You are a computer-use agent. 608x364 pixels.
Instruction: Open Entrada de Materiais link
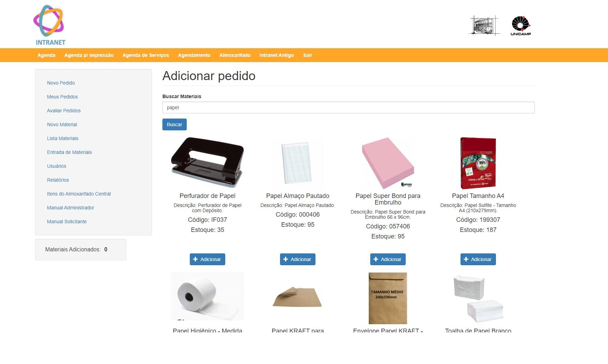(69, 152)
